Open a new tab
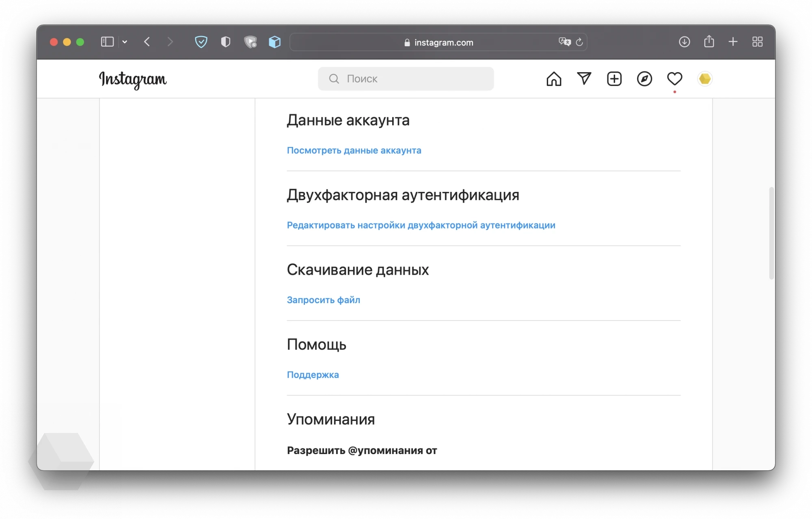Viewport: 812px width, 519px height. coord(733,42)
